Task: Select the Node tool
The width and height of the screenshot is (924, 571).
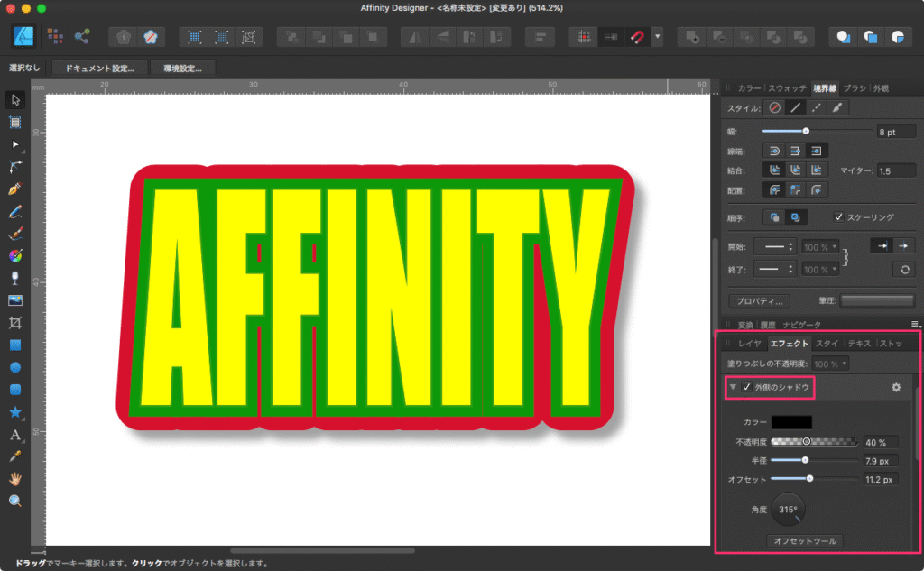Action: point(14,144)
